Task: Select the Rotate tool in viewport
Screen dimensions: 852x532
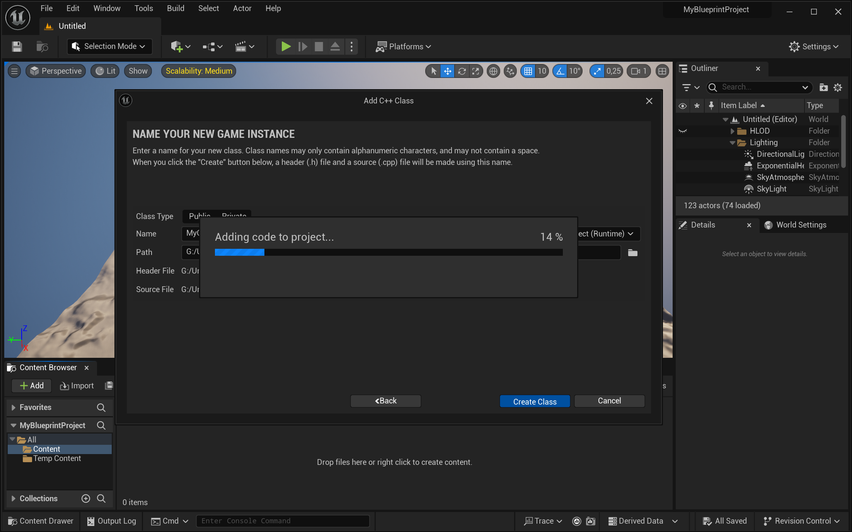Action: 461,71
